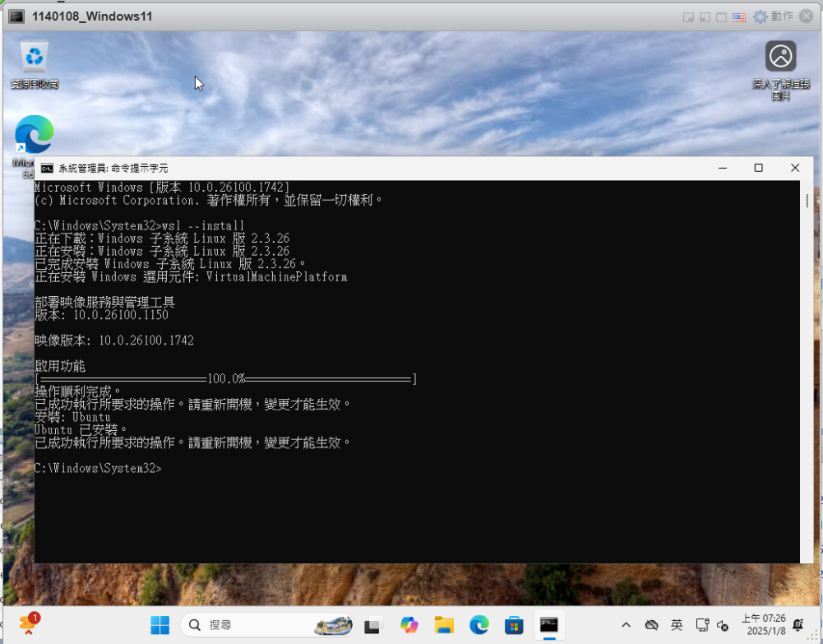Click the command prompt title bar icon

47,169
